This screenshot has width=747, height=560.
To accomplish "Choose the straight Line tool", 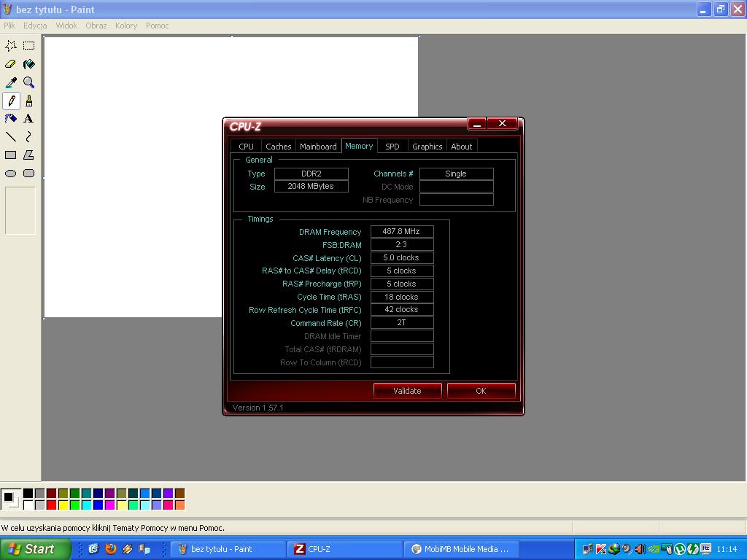I will click(x=10, y=136).
